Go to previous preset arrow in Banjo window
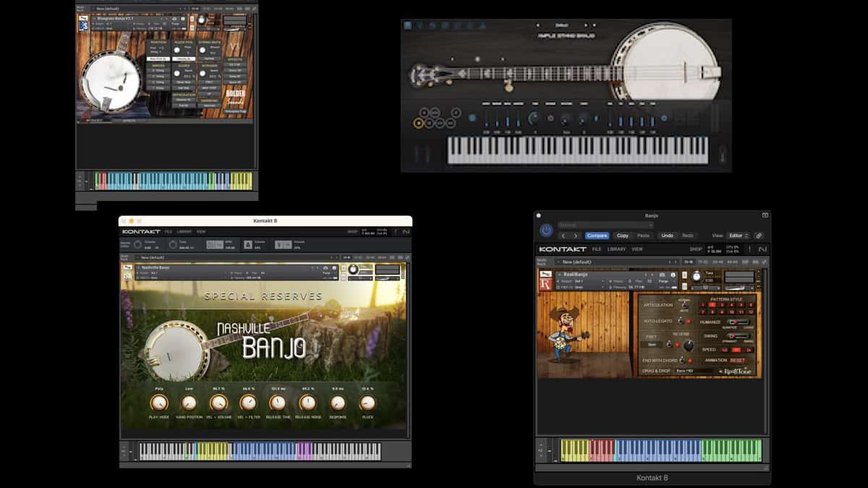Viewport: 868px width, 488px height. [563, 236]
